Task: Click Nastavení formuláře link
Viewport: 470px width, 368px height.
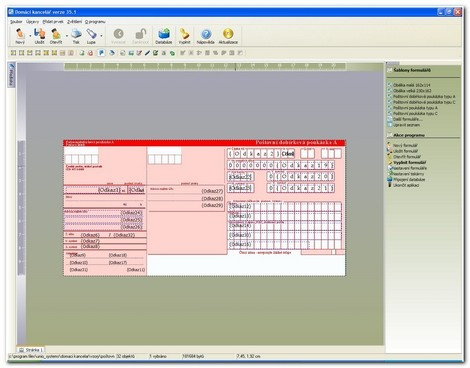Action: click(409, 168)
